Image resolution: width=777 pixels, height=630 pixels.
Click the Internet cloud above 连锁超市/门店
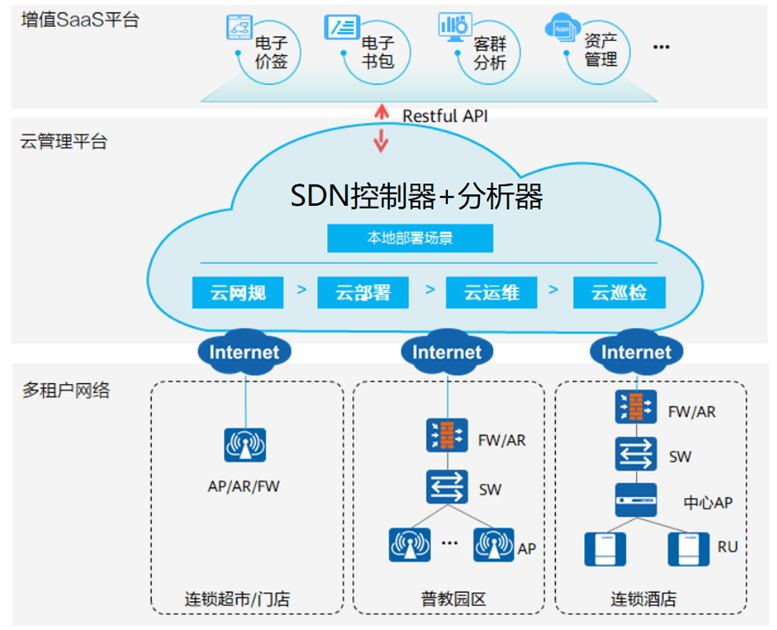[245, 352]
